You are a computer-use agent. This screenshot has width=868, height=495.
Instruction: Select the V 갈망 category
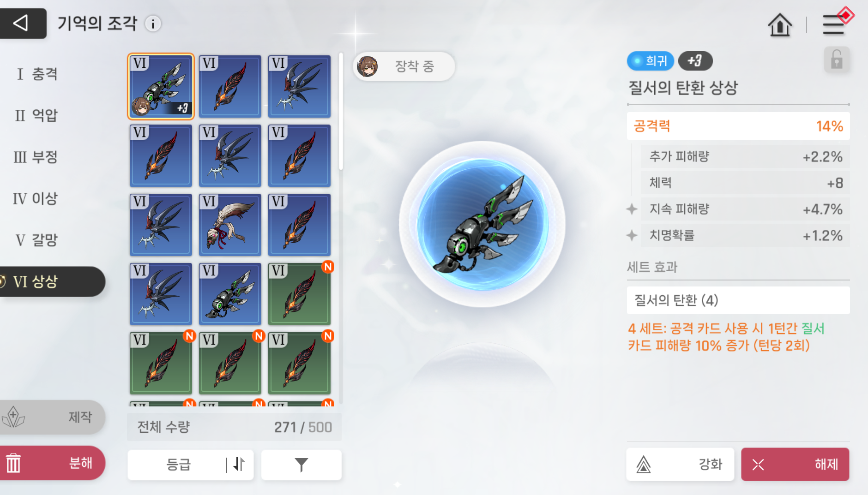coord(36,240)
